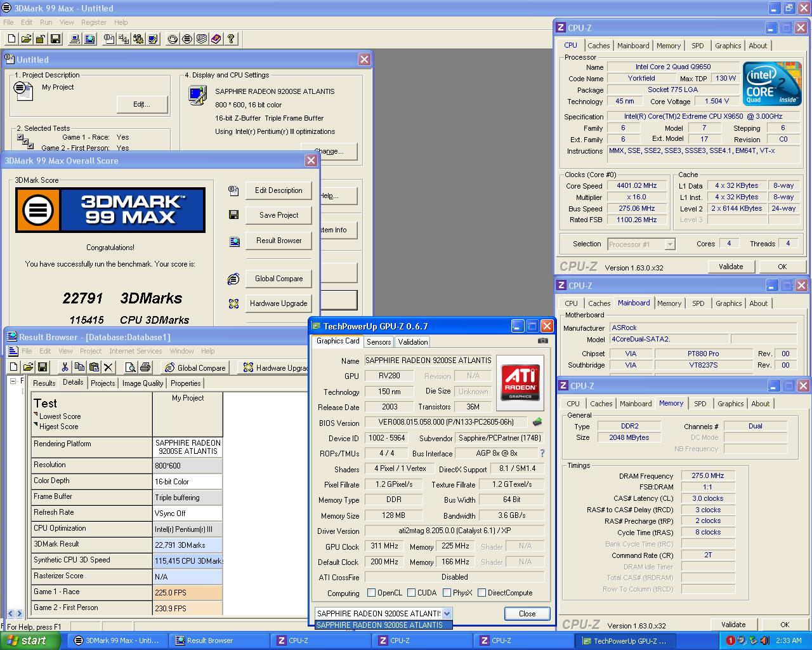Click the BIOS save chip icon in GPU-Z

[537, 422]
